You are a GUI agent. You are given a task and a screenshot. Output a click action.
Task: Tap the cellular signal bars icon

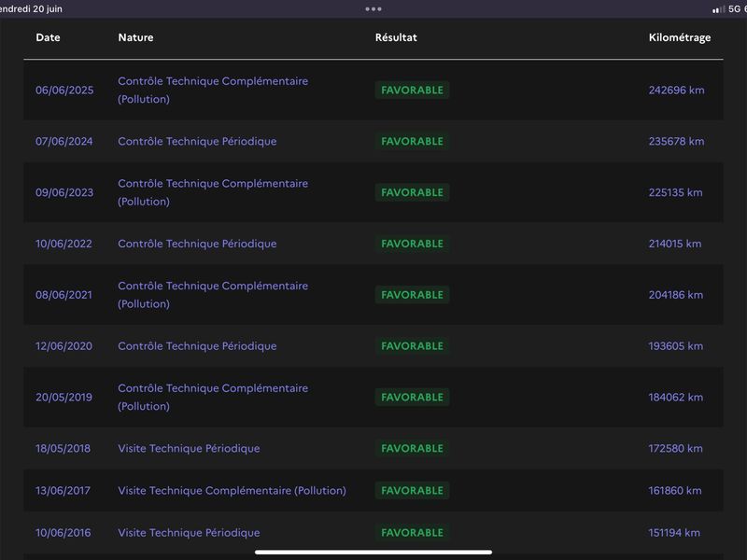[x=718, y=9]
